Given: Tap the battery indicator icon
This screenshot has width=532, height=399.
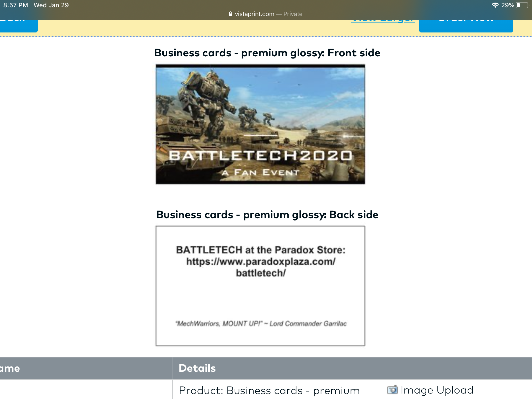Looking at the screenshot, I should pyautogui.click(x=522, y=5).
